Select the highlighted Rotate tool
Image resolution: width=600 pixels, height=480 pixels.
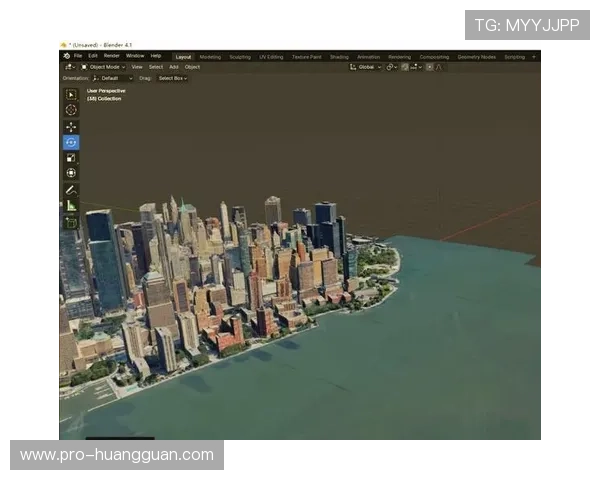[x=71, y=142]
